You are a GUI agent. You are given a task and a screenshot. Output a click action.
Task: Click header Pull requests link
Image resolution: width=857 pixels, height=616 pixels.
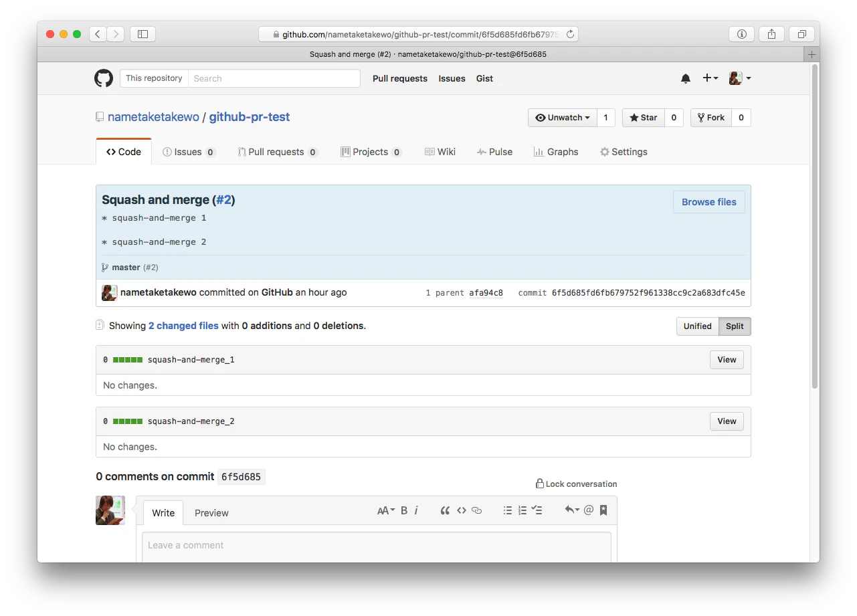399,78
